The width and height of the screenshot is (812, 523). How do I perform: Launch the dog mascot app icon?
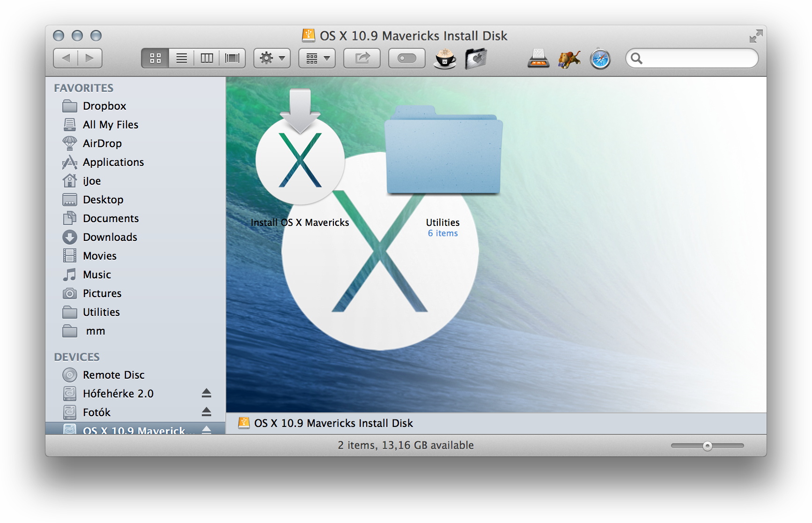tap(569, 59)
